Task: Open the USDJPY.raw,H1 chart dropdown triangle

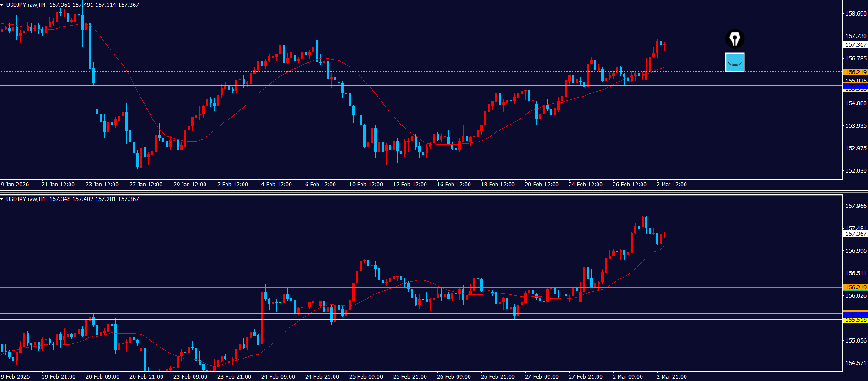Action: coord(2,199)
